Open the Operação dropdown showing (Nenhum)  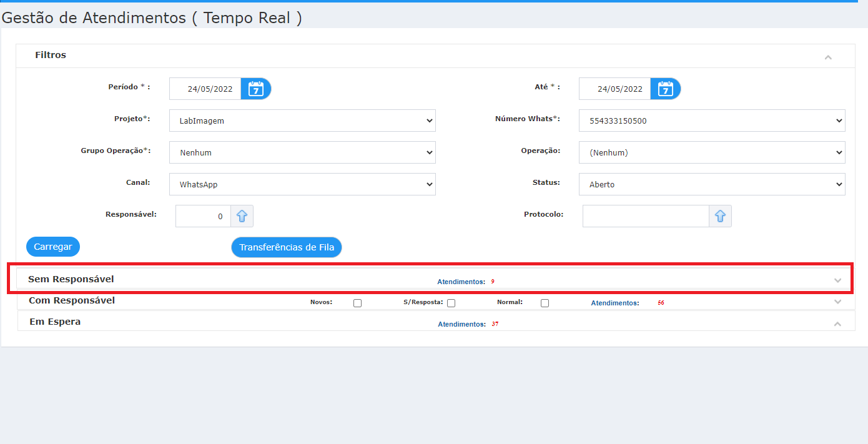point(712,152)
